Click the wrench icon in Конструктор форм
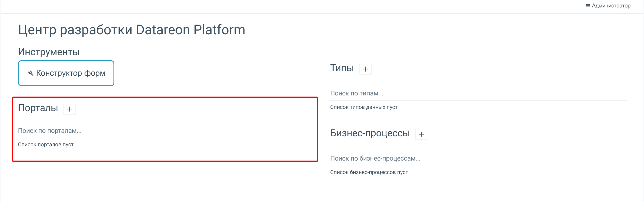The height and width of the screenshot is (202, 644). coord(31,73)
